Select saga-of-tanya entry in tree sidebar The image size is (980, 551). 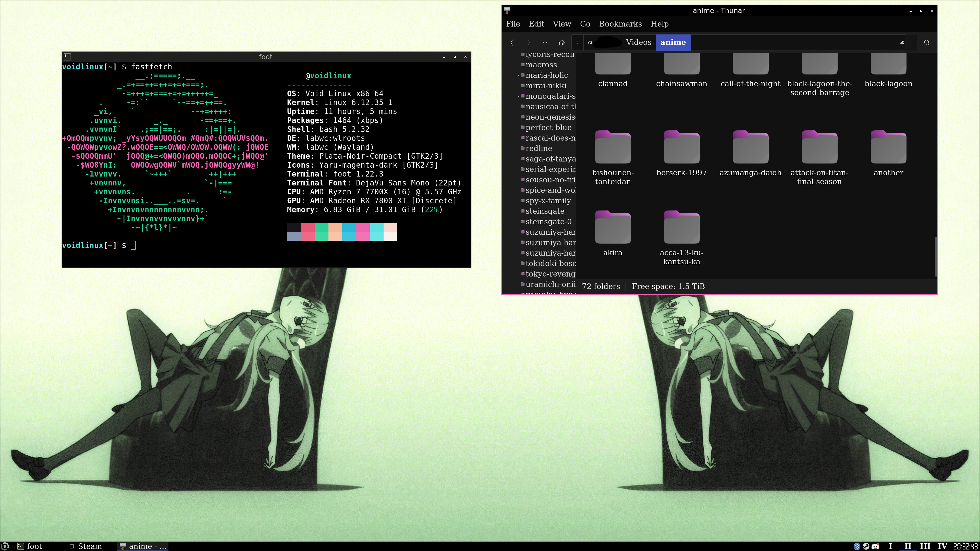(x=548, y=159)
